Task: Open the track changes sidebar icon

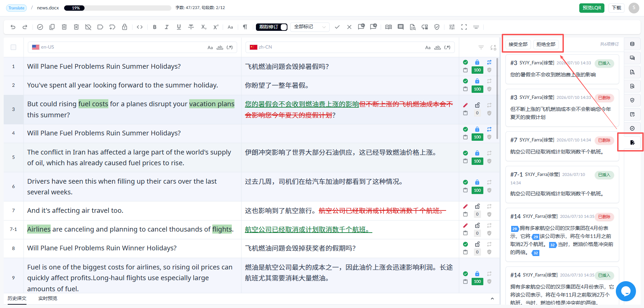Action: pyautogui.click(x=632, y=142)
